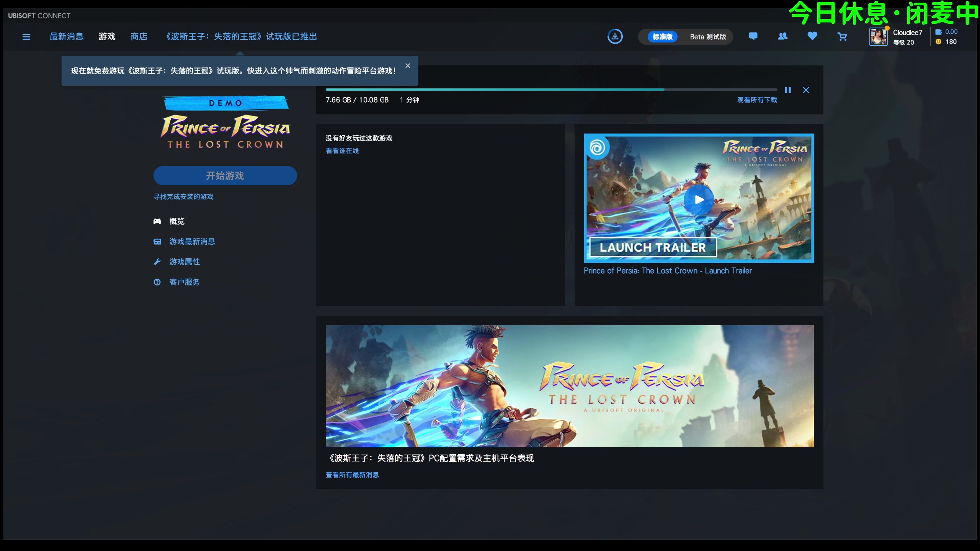Click the 看看谁在线 link
The height and width of the screenshot is (551, 980).
tap(342, 151)
